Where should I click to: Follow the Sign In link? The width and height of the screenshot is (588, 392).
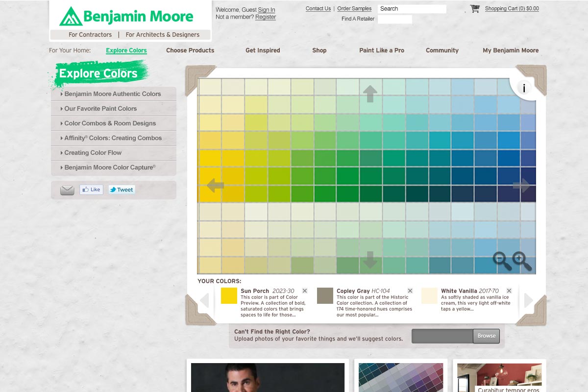[x=267, y=10]
